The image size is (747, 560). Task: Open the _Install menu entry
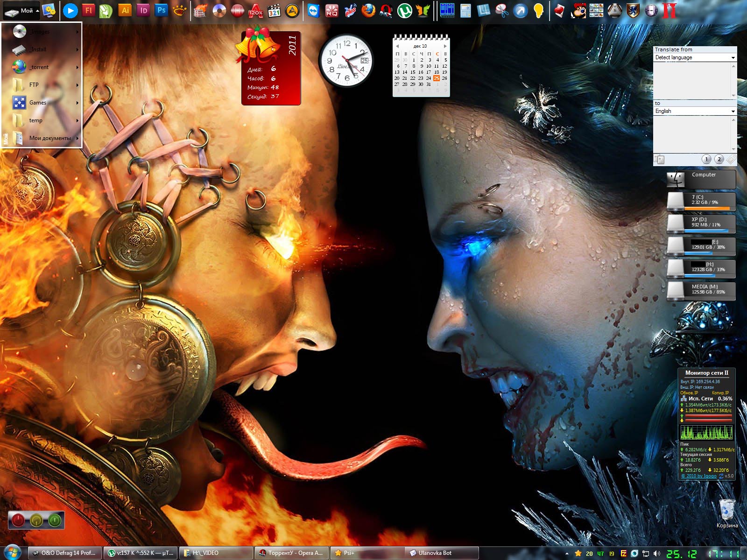(45, 49)
